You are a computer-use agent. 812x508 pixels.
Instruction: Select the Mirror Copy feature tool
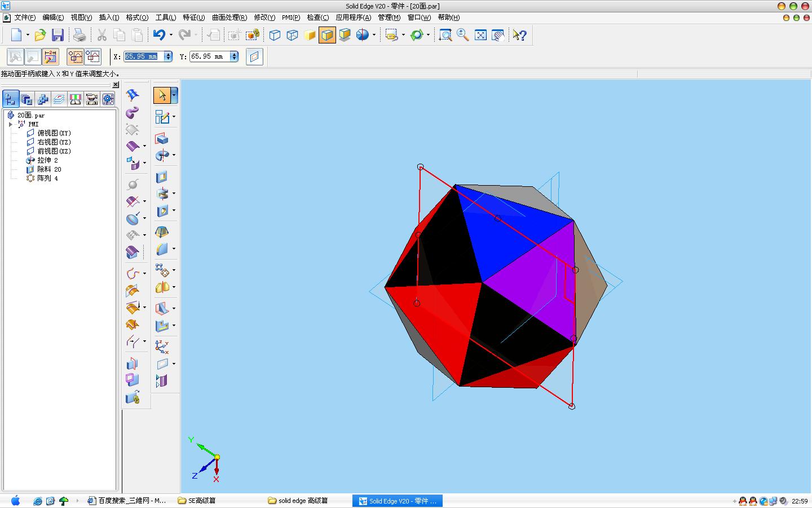pos(162,287)
